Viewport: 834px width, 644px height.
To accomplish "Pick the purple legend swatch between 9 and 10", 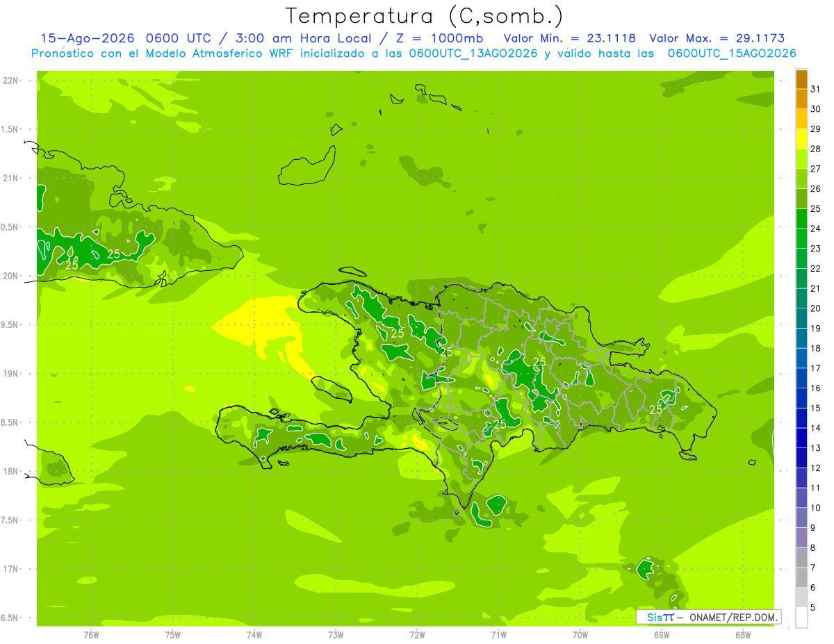I will [801, 518].
